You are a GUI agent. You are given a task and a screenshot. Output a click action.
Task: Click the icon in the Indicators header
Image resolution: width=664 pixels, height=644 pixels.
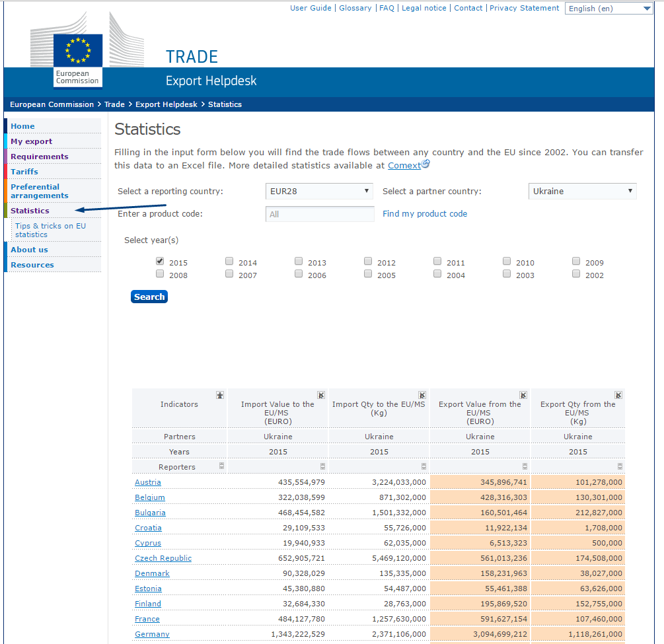(220, 395)
